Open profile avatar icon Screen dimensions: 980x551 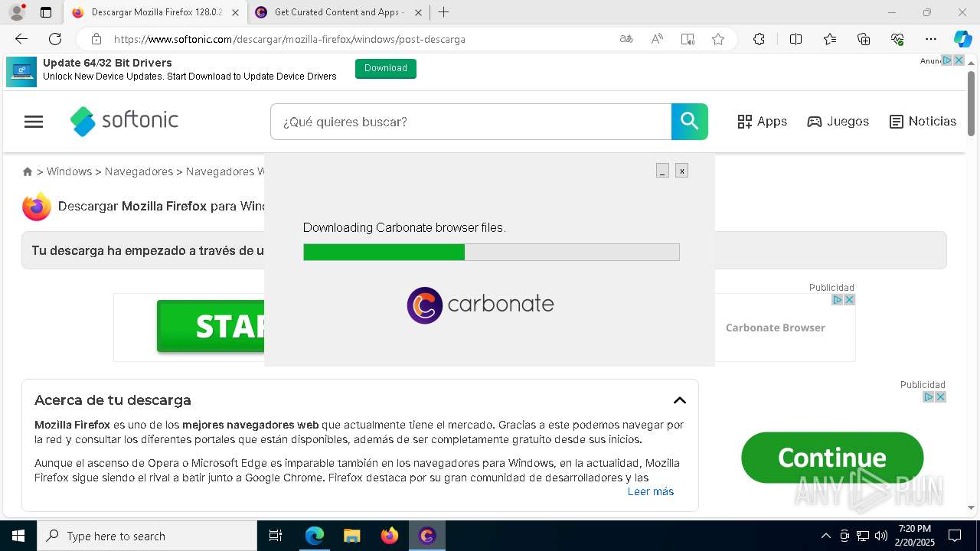17,12
